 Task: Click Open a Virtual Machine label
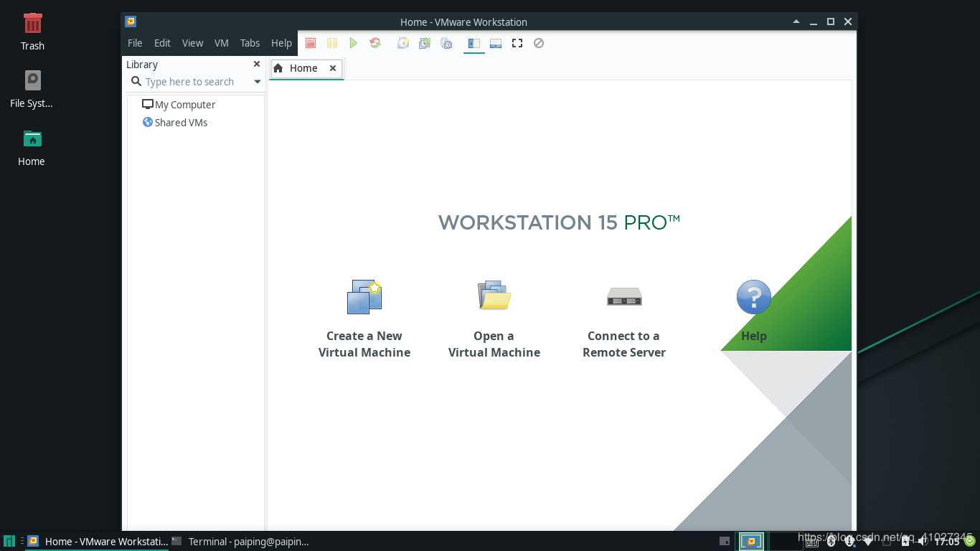[494, 344]
